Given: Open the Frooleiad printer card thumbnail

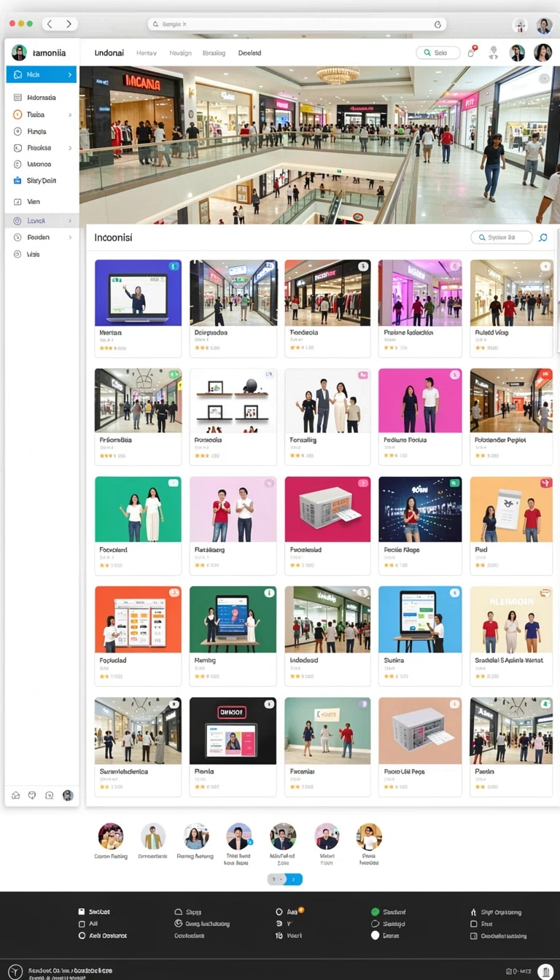Looking at the screenshot, I should click(327, 509).
